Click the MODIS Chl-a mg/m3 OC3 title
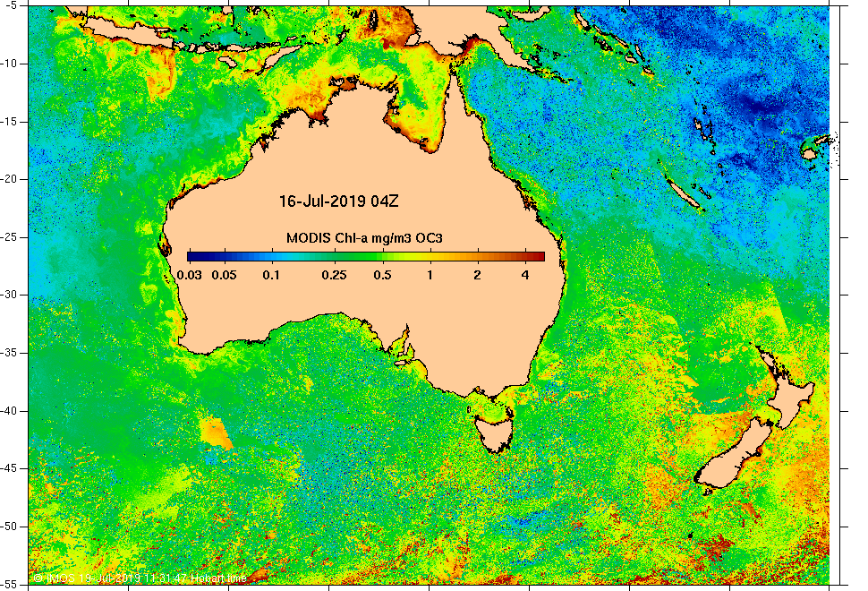Viewport: 868px width, 591px height. 364,238
